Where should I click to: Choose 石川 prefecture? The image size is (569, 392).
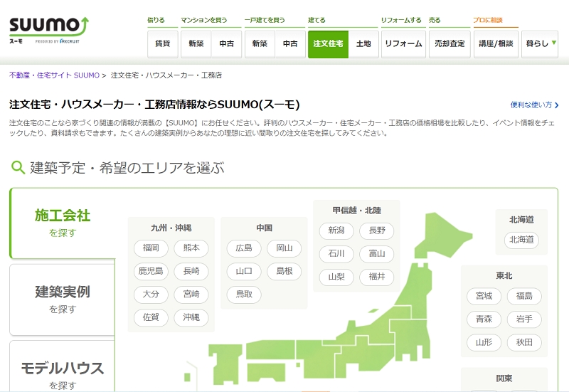click(336, 254)
